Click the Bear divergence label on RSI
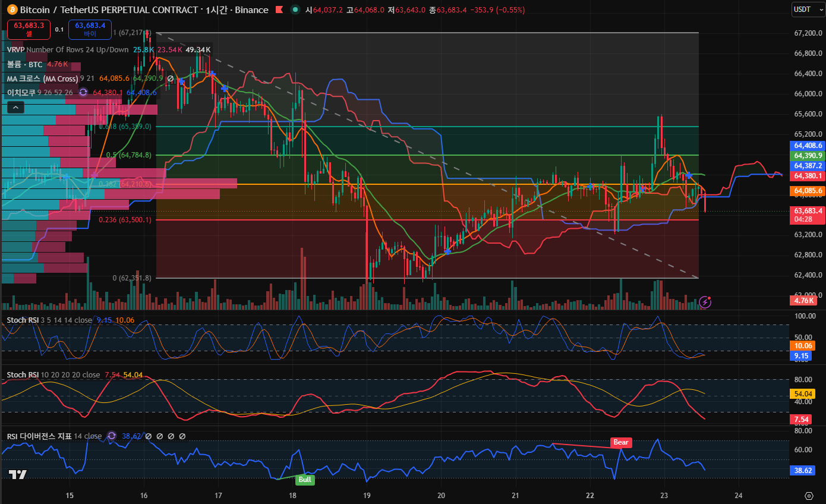 pos(621,442)
